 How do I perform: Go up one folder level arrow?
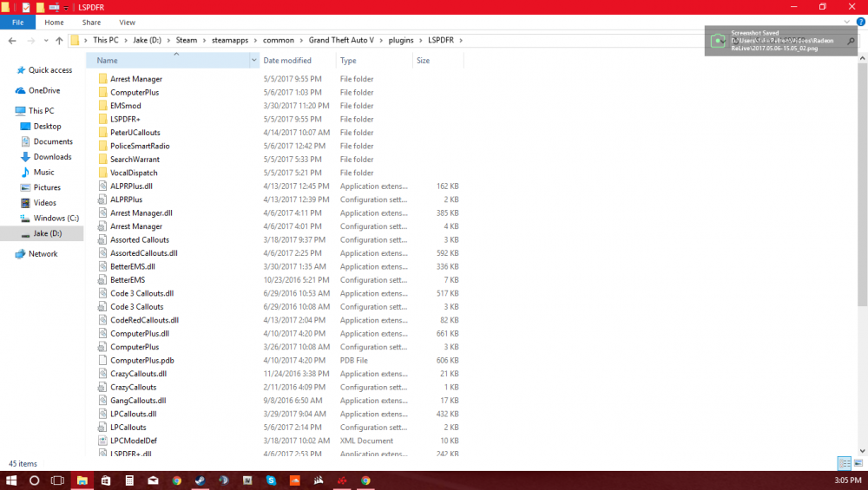click(x=59, y=41)
